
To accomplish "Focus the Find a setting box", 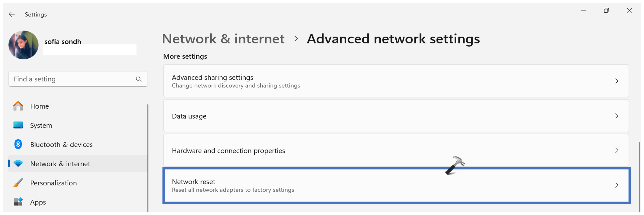I will [78, 79].
